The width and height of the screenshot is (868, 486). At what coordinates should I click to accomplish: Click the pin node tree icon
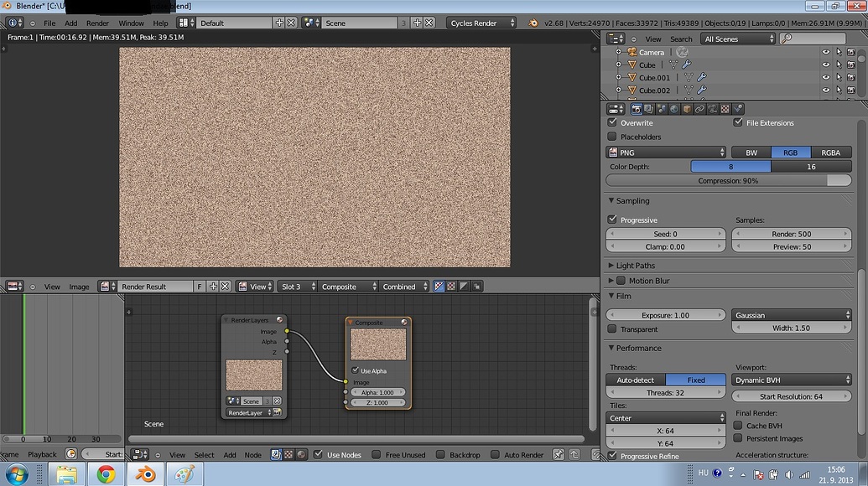[x=559, y=454]
